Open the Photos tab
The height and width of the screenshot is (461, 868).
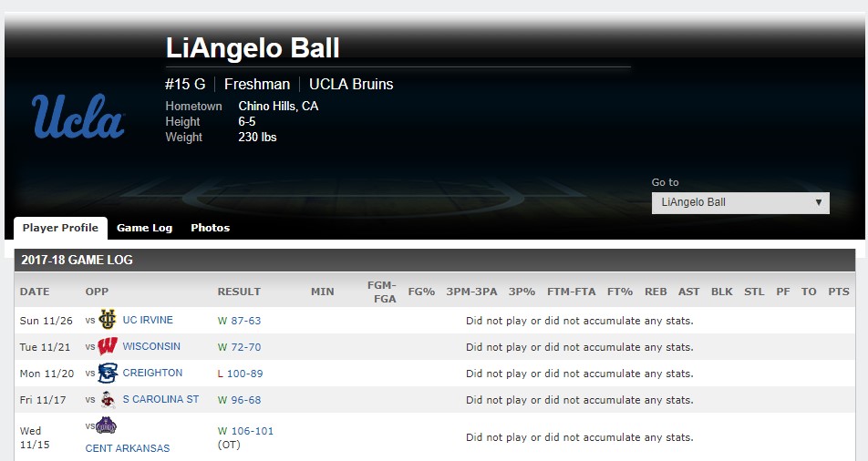point(211,228)
